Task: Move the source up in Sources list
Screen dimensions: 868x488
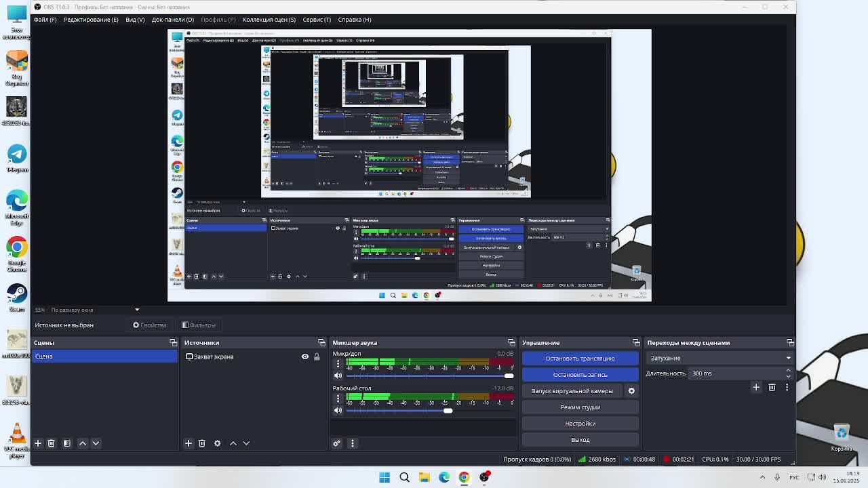Action: 233,443
